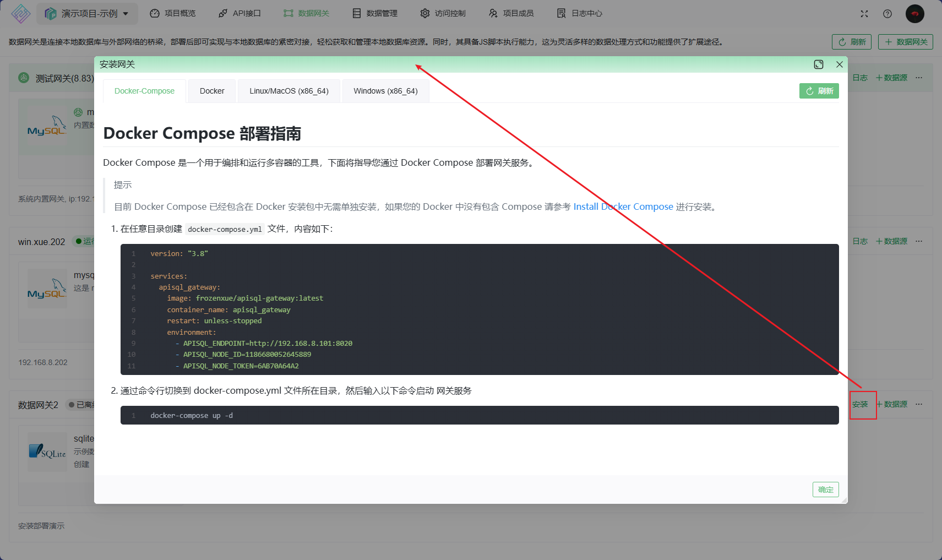Click the 访问控制 gear icon in the navbar
This screenshot has width=942, height=560.
[424, 13]
